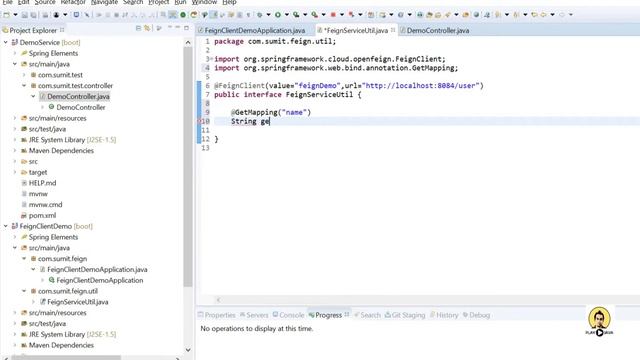Open the Git Staging tab
This screenshot has width=640, height=360.
click(405, 315)
